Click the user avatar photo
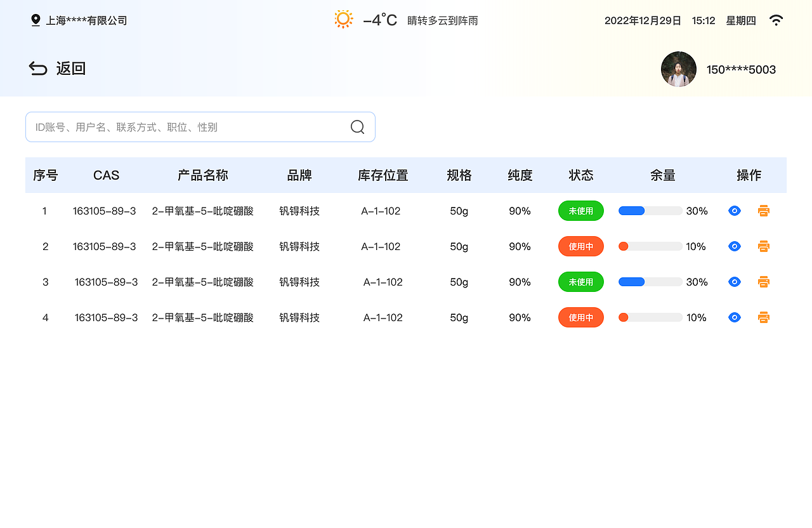This screenshot has height=528, width=812. (678, 69)
